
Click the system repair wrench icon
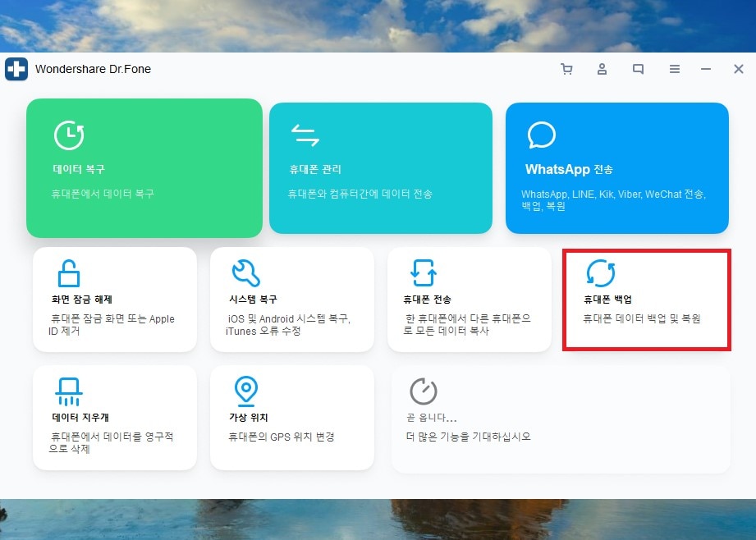point(246,273)
